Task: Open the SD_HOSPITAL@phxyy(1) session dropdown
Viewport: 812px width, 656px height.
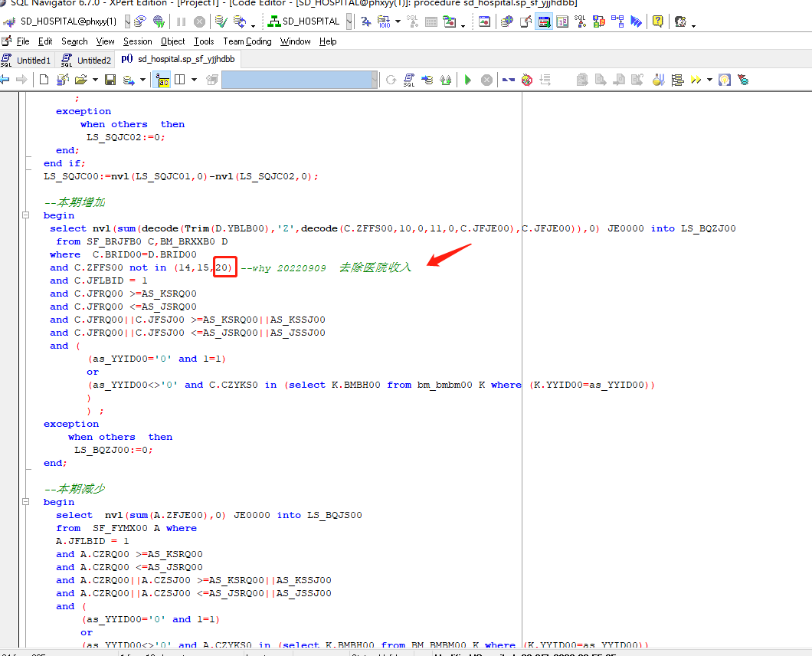Action: [x=127, y=21]
